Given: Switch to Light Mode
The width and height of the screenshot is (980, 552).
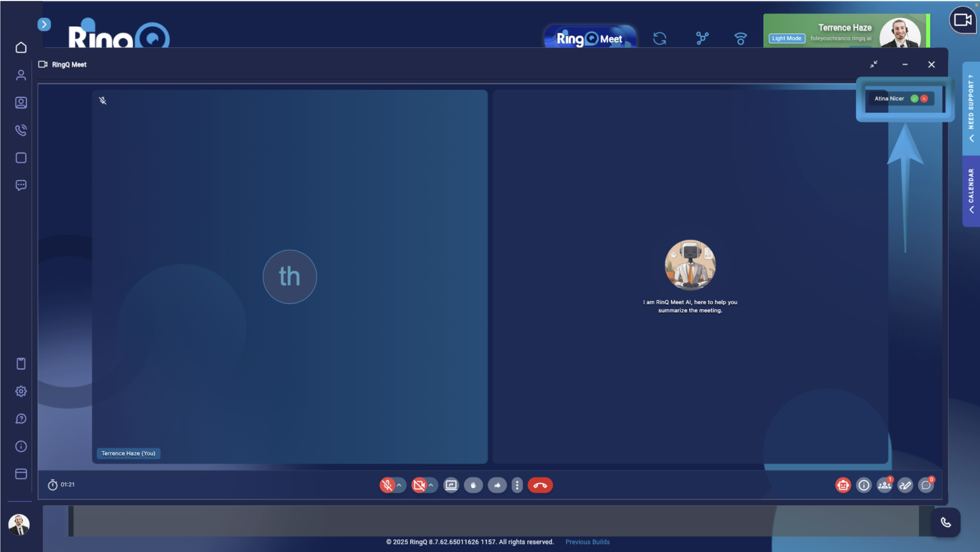Looking at the screenshot, I should click(x=786, y=38).
